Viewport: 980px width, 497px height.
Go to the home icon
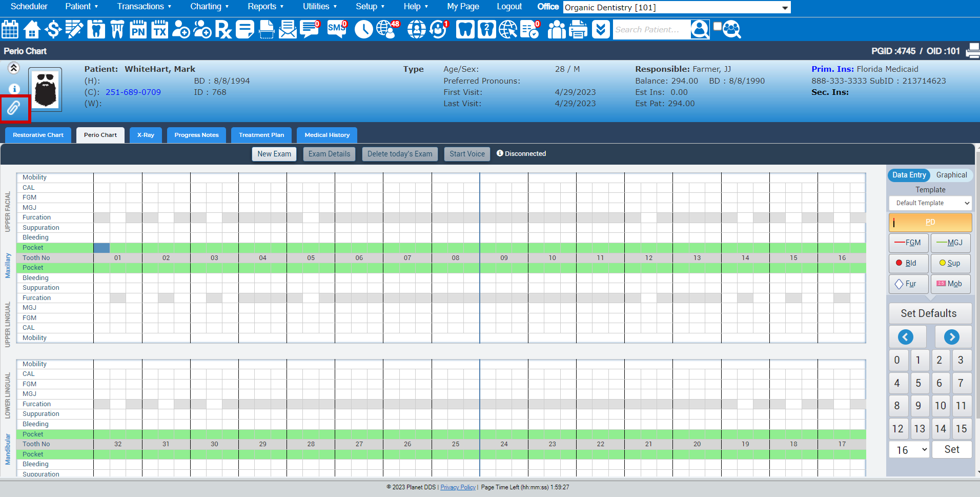tap(32, 29)
